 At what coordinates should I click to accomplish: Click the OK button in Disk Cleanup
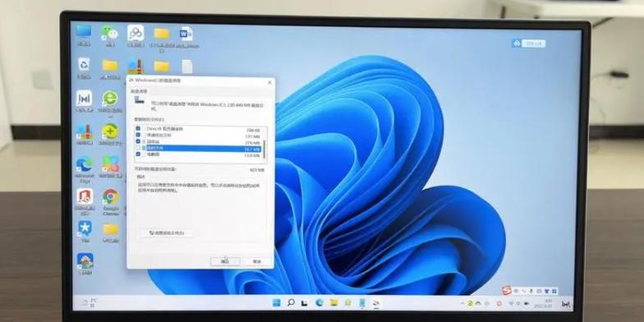(225, 261)
